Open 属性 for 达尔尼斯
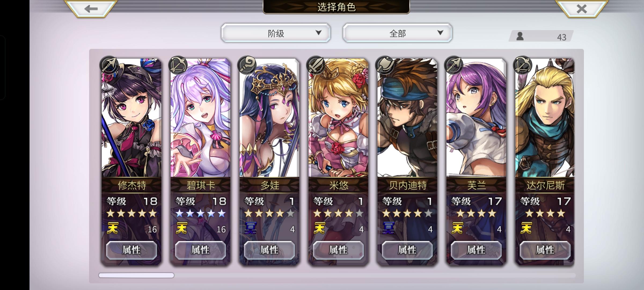 [545, 250]
